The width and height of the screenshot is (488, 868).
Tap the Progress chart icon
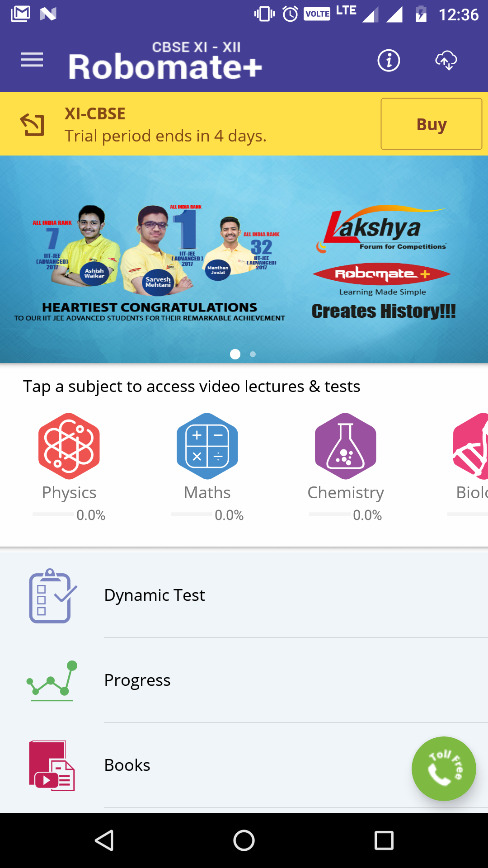[52, 681]
